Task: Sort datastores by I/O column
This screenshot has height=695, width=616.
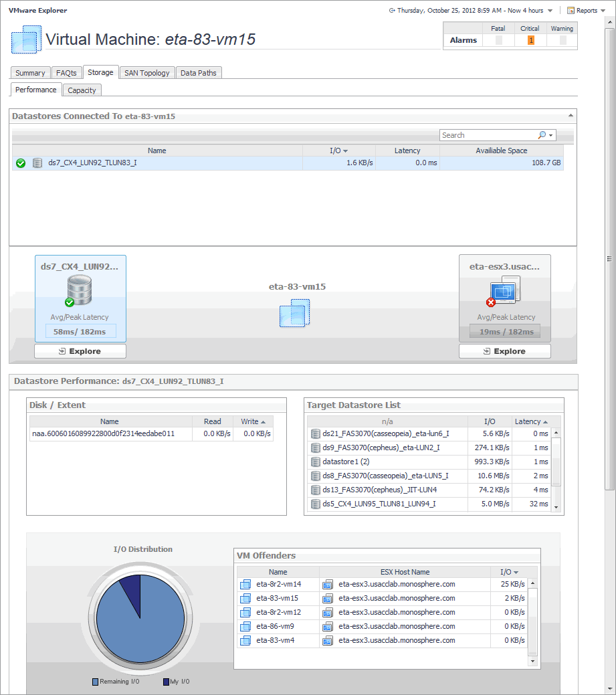Action: click(x=339, y=151)
